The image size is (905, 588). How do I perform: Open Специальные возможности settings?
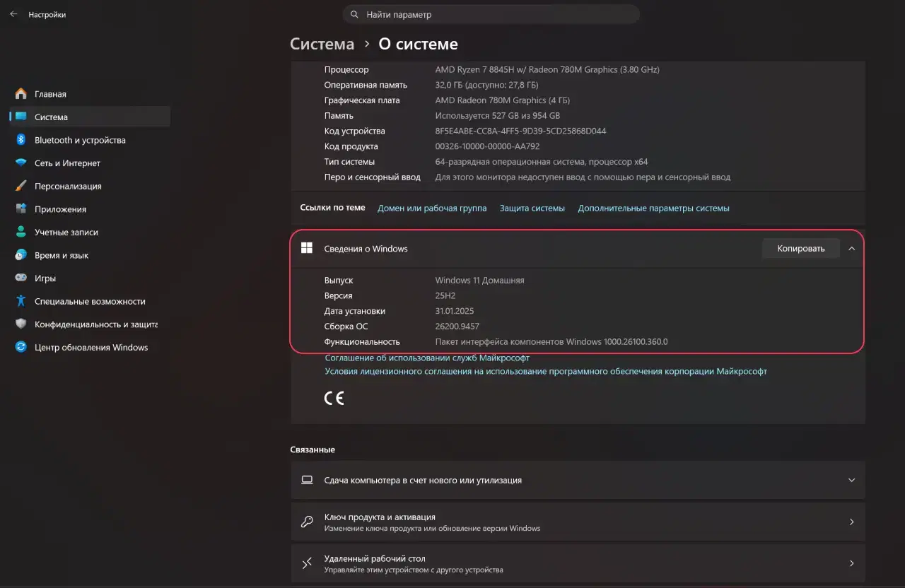tap(89, 301)
